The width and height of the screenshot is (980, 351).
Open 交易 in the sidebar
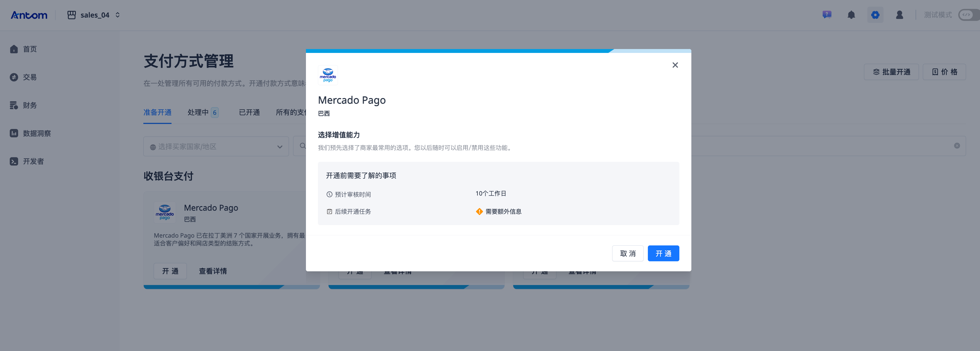pyautogui.click(x=30, y=77)
